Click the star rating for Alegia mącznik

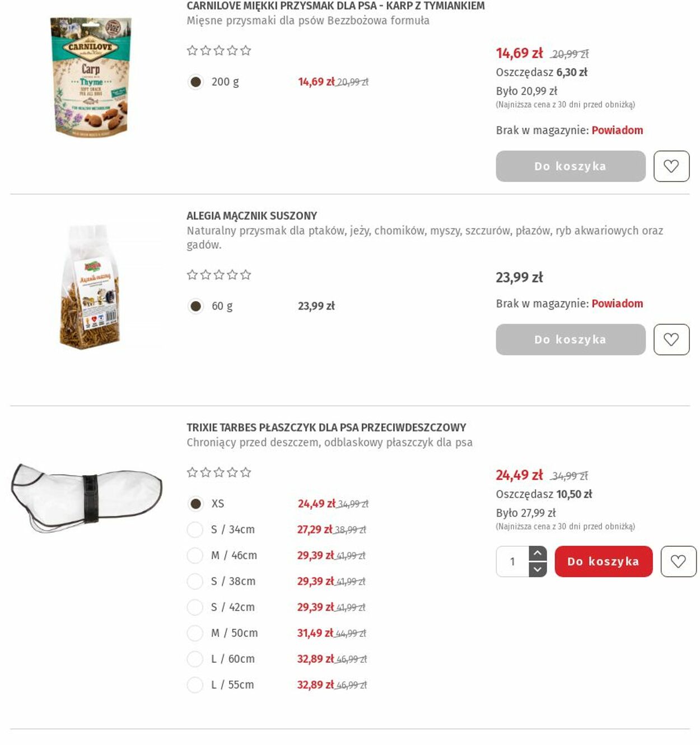(218, 275)
